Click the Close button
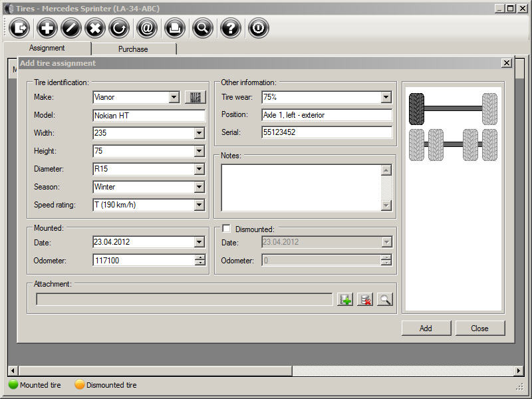The image size is (532, 399). tap(479, 328)
